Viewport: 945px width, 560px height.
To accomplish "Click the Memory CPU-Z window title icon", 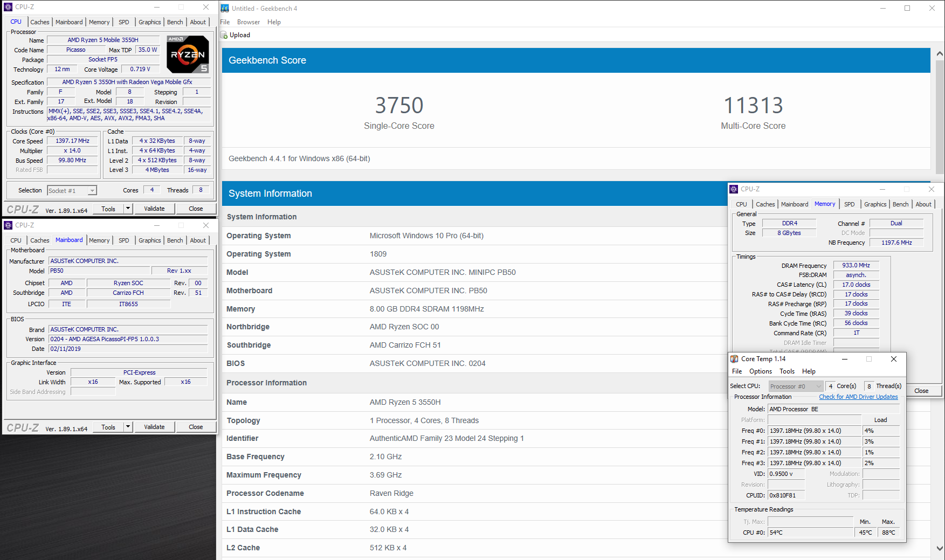I will (x=734, y=189).
